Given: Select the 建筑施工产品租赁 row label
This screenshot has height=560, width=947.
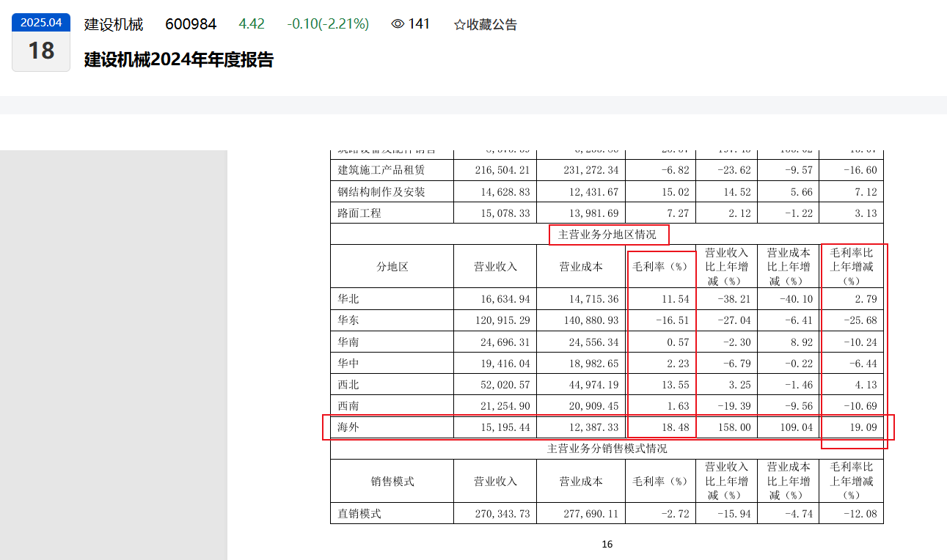Looking at the screenshot, I should 381,170.
